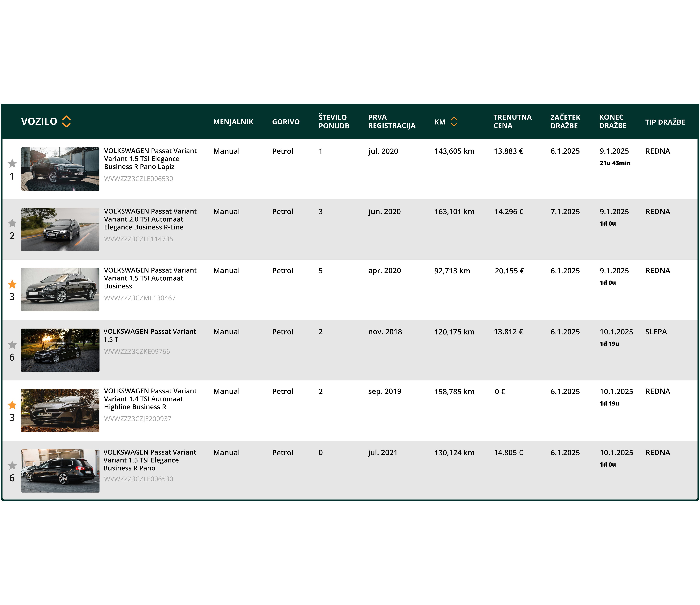700x605 pixels.
Task: Select VIN text WVWZZZ3CZKE09766
Action: (137, 351)
